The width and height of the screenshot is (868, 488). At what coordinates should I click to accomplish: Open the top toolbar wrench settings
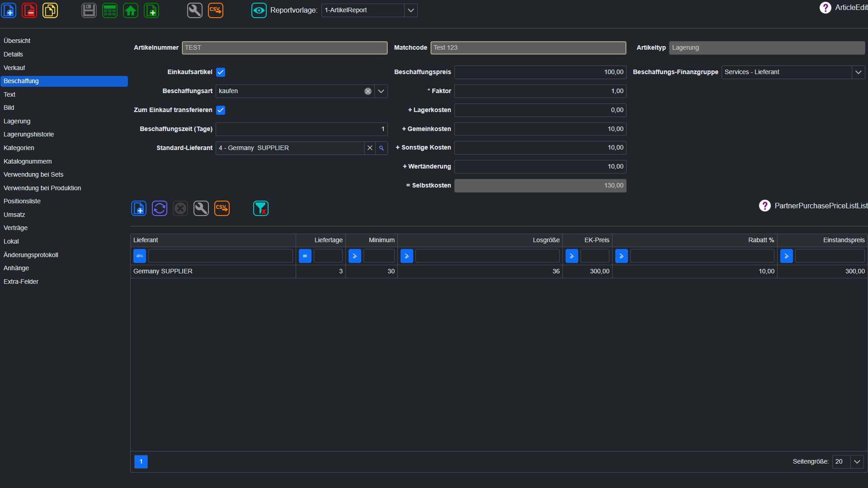pyautogui.click(x=195, y=10)
